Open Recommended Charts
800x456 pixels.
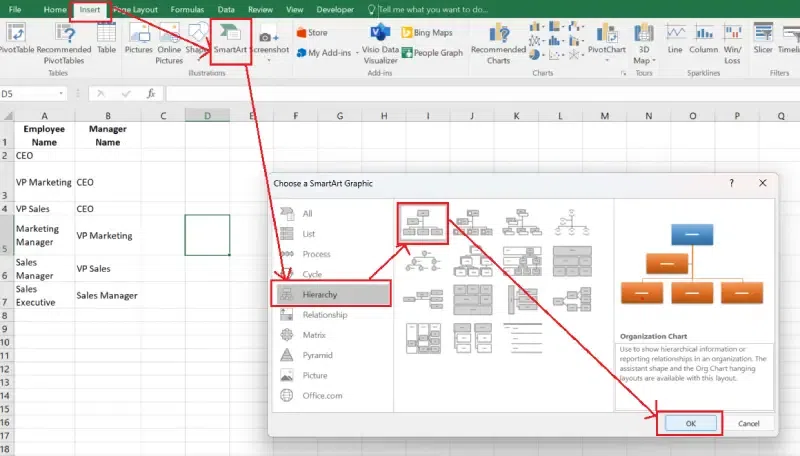click(x=498, y=44)
